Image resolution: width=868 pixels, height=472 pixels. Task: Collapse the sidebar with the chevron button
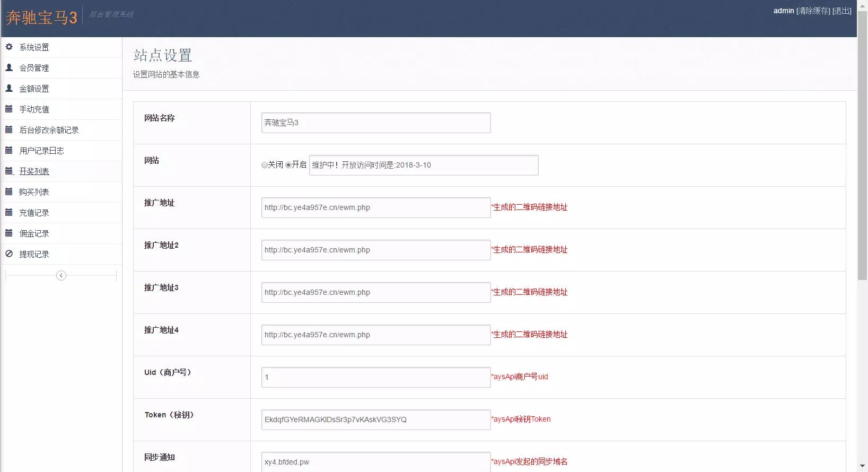tap(61, 275)
